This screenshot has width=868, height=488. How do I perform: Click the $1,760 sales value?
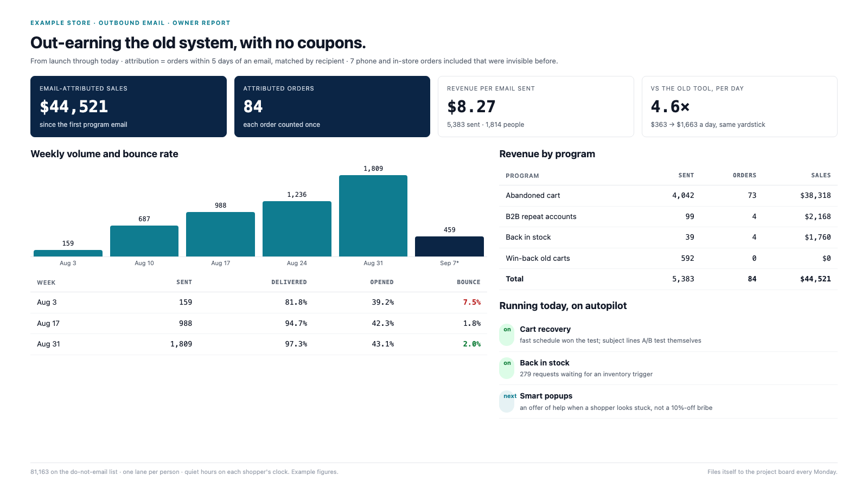coord(818,237)
